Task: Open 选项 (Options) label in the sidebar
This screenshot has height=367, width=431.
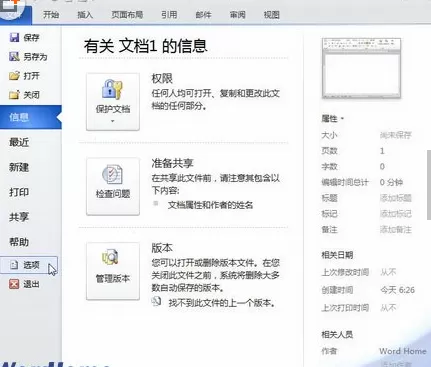Action: pyautogui.click(x=31, y=265)
